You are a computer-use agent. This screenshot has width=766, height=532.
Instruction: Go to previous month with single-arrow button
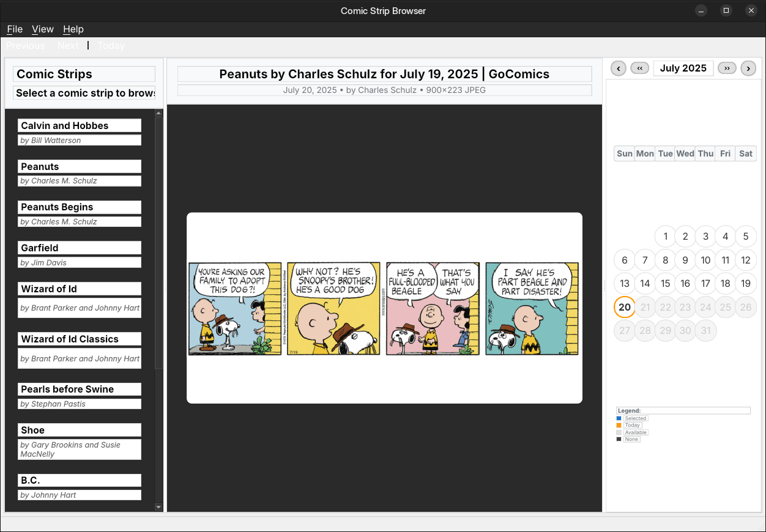click(619, 68)
